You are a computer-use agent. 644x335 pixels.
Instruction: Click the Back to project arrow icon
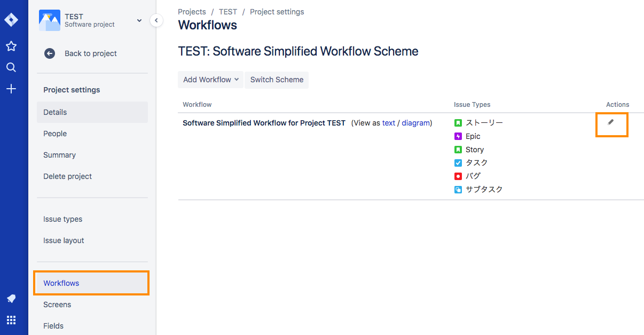(x=50, y=53)
